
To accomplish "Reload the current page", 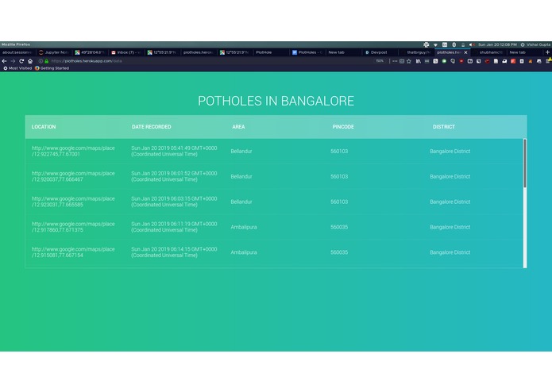I will pos(21,61).
